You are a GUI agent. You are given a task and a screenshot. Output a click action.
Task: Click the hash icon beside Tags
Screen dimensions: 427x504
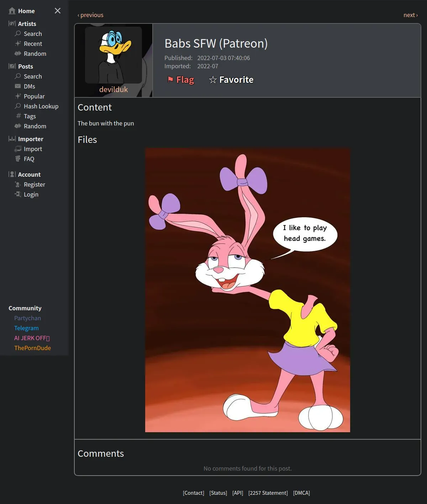(19, 116)
